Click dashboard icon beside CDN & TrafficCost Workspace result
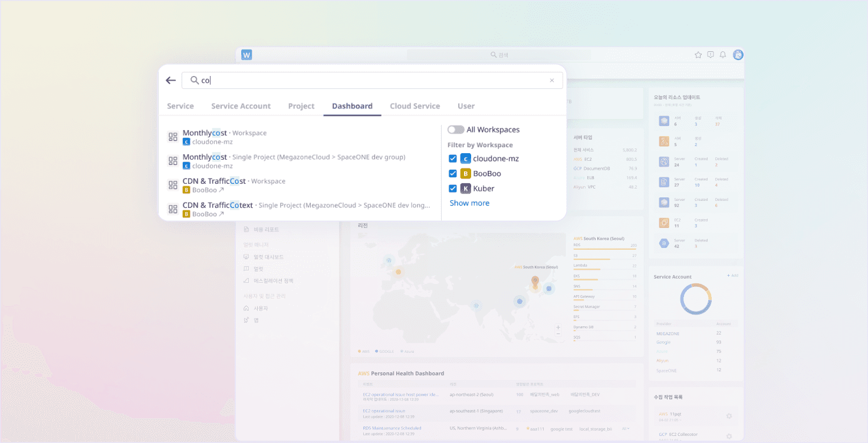This screenshot has width=868, height=443. (x=173, y=185)
